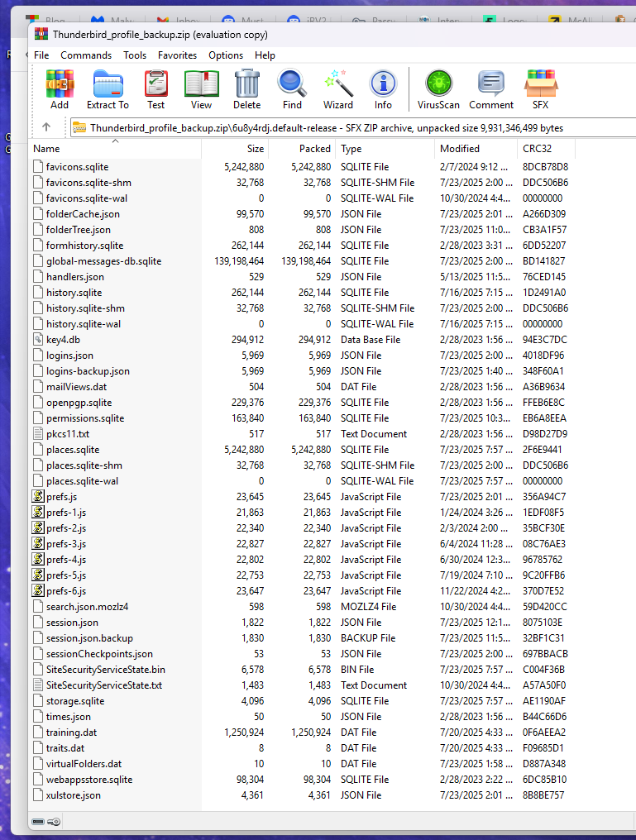Open the Tools menu
The width and height of the screenshot is (636, 840).
(x=135, y=55)
